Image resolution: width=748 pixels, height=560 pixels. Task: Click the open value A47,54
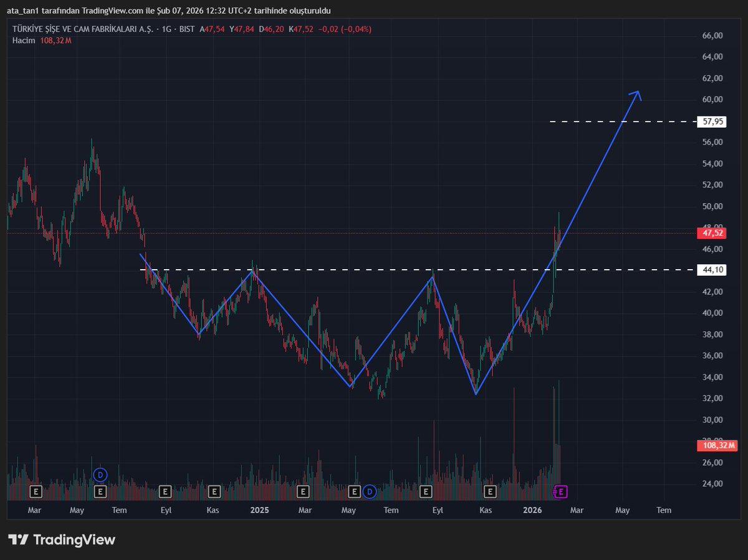[212, 29]
